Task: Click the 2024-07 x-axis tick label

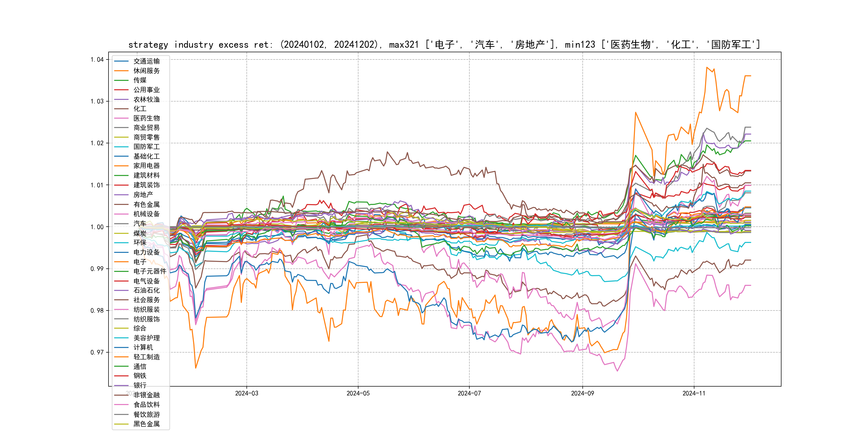Action: pos(469,393)
